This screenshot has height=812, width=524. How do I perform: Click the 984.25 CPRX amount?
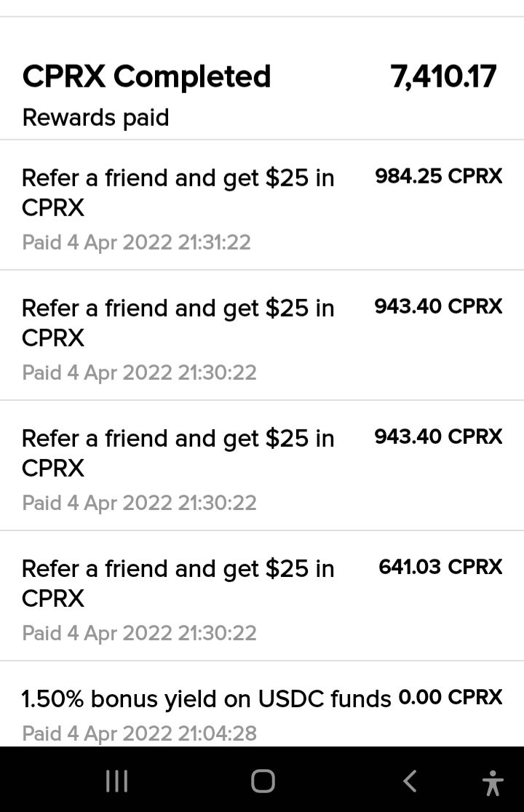coord(439,176)
